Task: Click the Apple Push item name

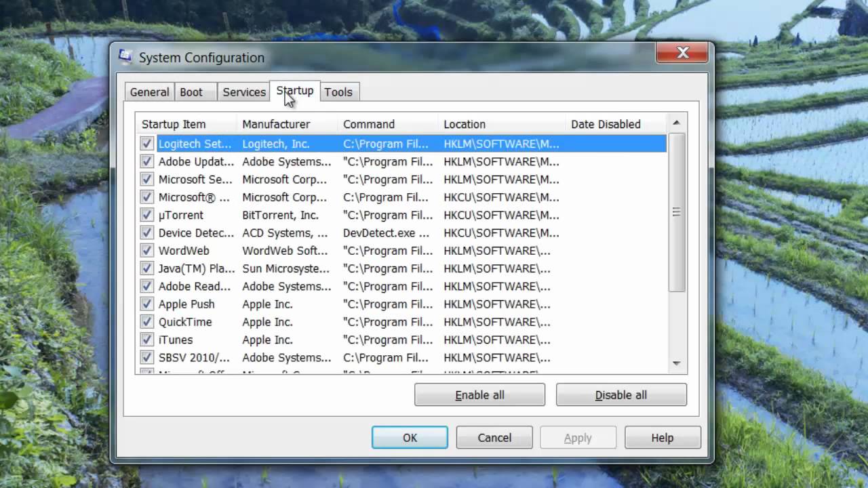Action: 186,304
